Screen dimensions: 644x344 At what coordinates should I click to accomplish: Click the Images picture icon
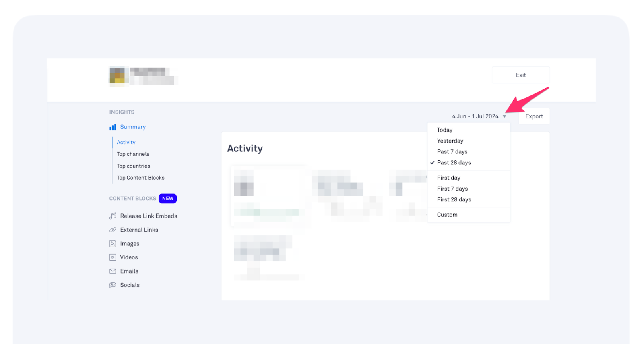coord(113,244)
